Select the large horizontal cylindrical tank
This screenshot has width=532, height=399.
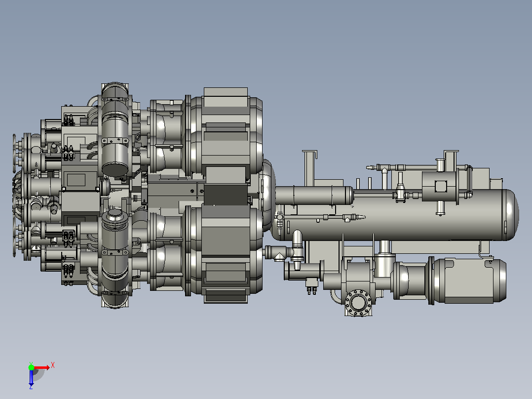[395, 215]
